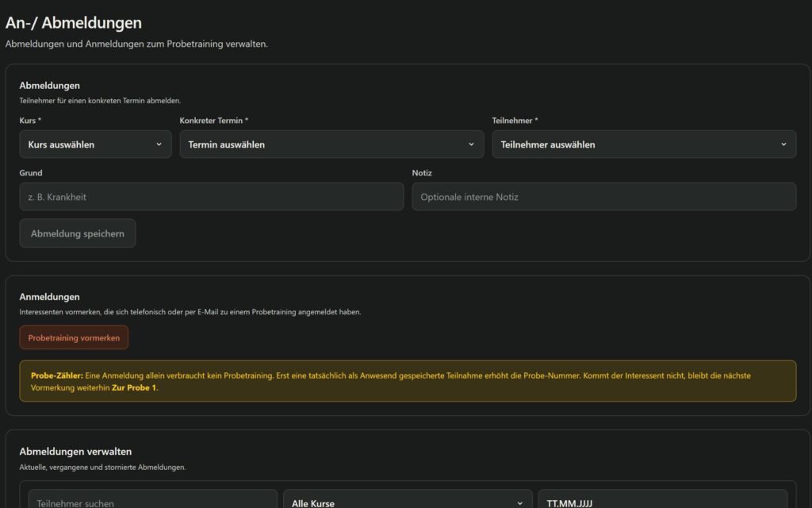The width and height of the screenshot is (812, 508).
Task: Open the Teilnehmer auswählen dropdown
Action: point(644,144)
